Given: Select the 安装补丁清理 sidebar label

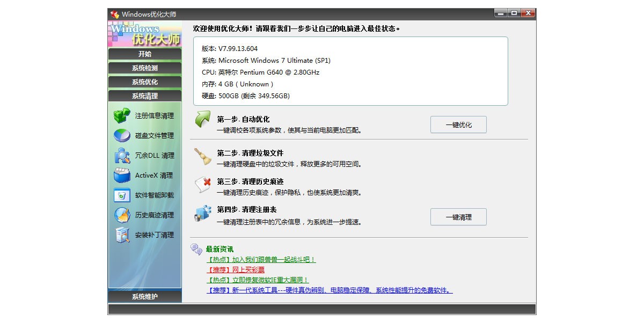Looking at the screenshot, I should point(155,235).
